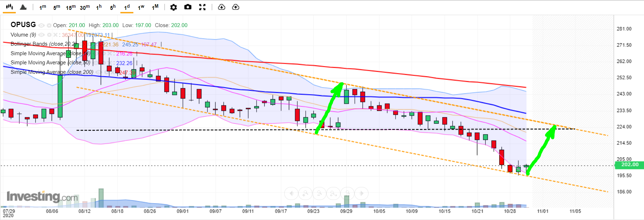Click the Open 201.00 value
The height and width of the screenshot is (220, 644).
(x=77, y=25)
